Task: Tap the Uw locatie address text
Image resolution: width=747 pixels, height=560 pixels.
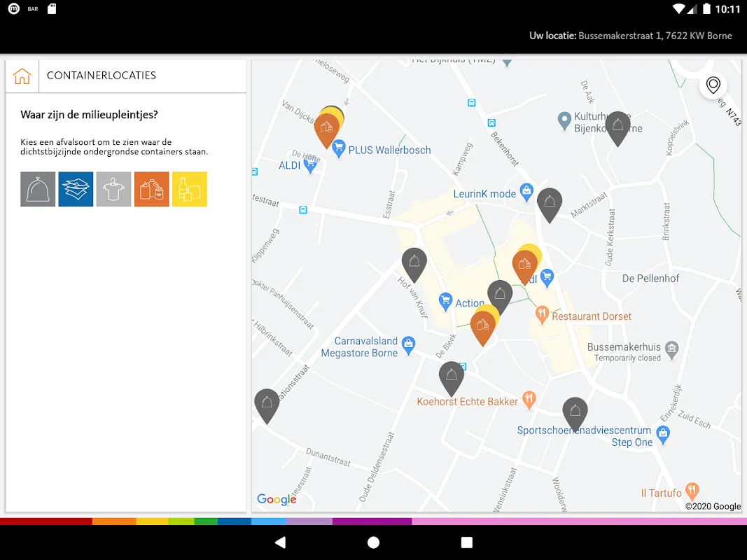Action: [x=631, y=36]
